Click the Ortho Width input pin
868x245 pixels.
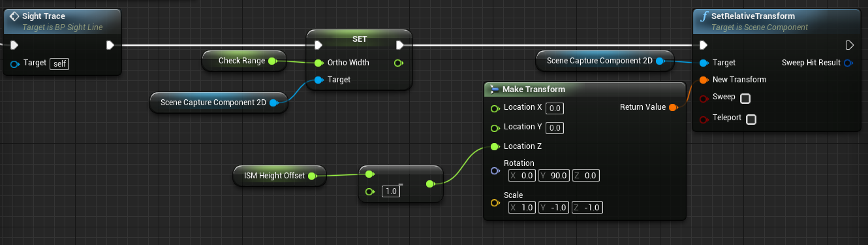[318, 63]
